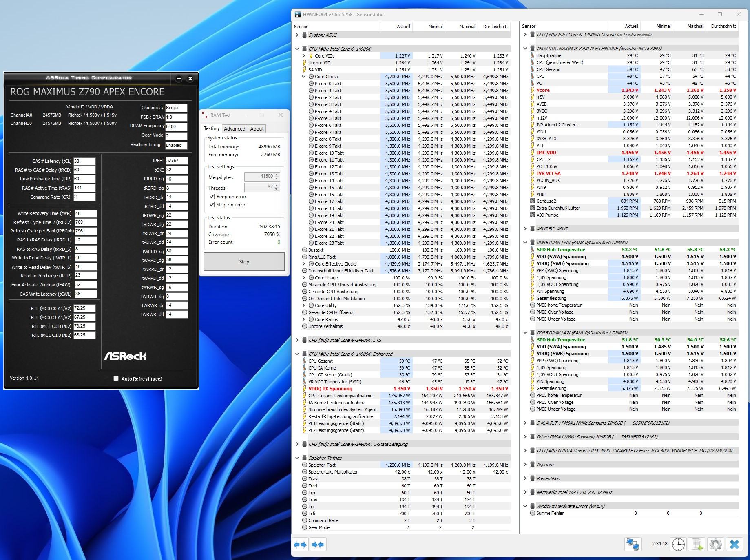Click the DRAM Frequency field showing 8400

click(176, 126)
